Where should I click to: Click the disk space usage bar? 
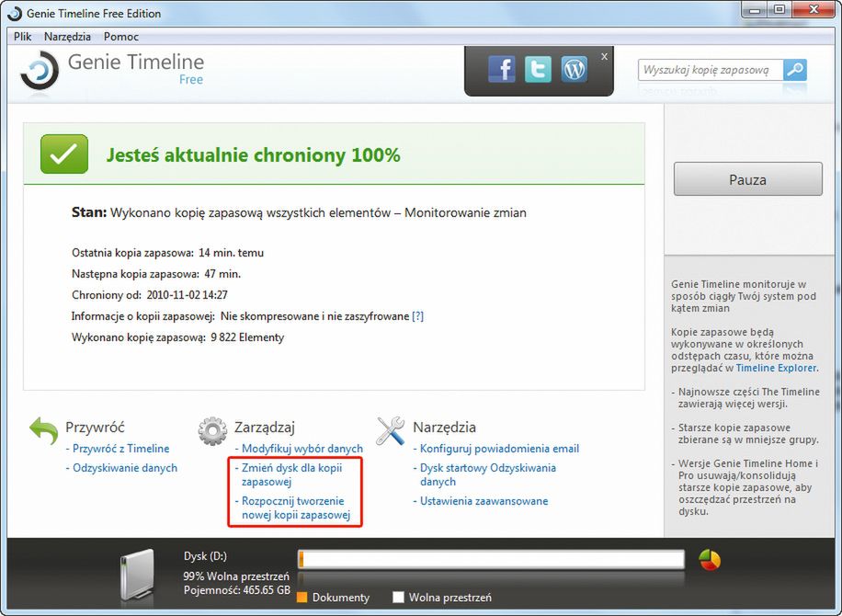pos(491,559)
